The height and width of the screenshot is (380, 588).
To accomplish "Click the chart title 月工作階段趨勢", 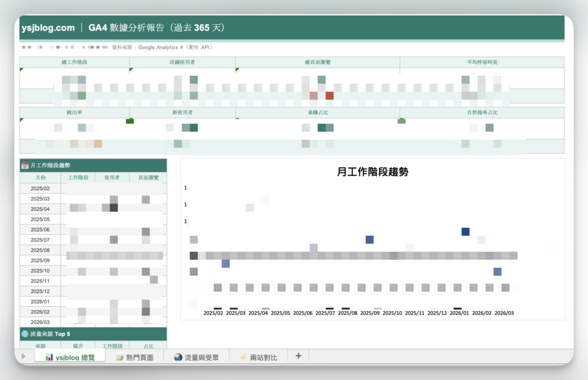I will click(x=372, y=172).
